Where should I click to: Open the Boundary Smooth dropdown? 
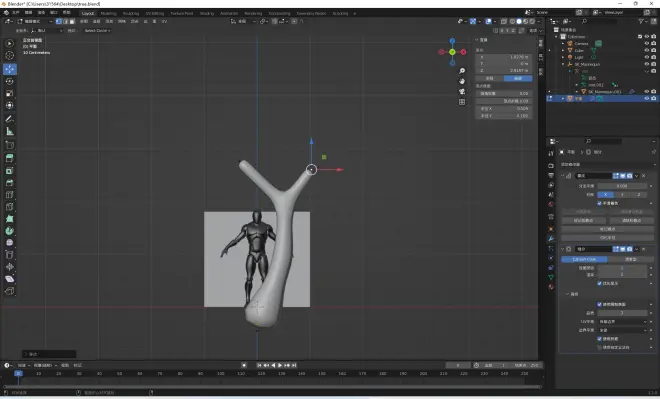[623, 330]
